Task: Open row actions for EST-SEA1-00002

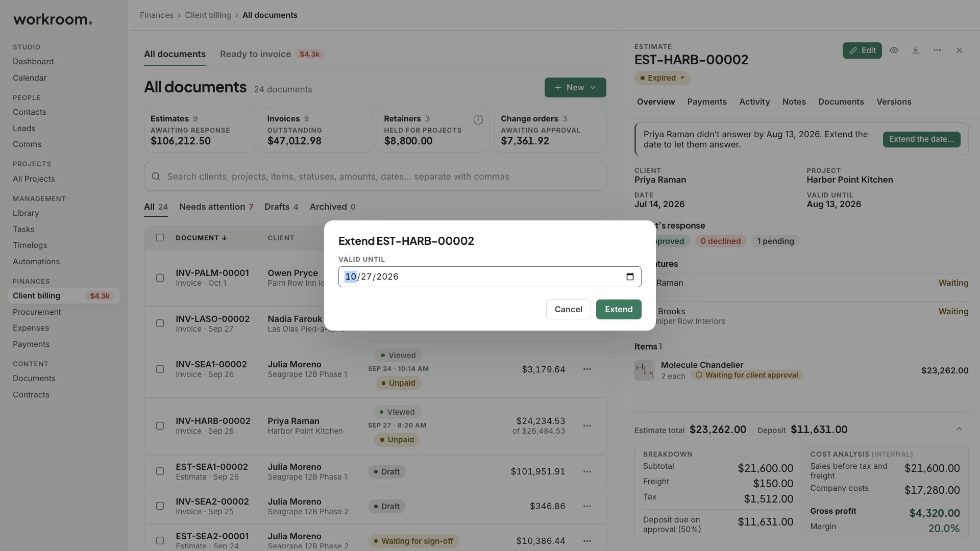Action: pyautogui.click(x=587, y=471)
